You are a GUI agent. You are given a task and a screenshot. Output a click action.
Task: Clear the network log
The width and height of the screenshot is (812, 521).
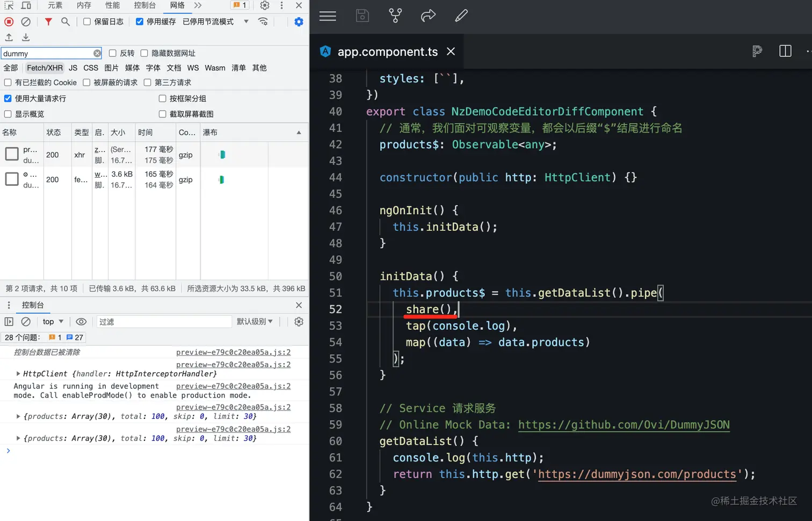coord(26,21)
